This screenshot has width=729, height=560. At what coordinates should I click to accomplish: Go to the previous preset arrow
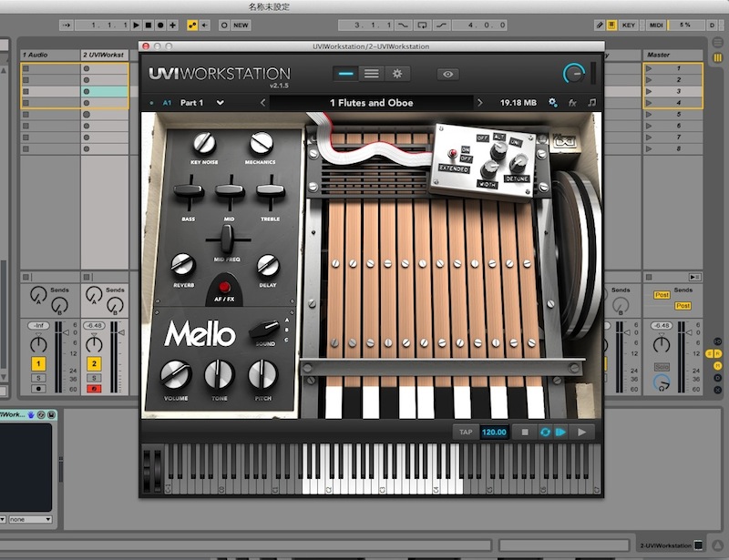point(262,103)
